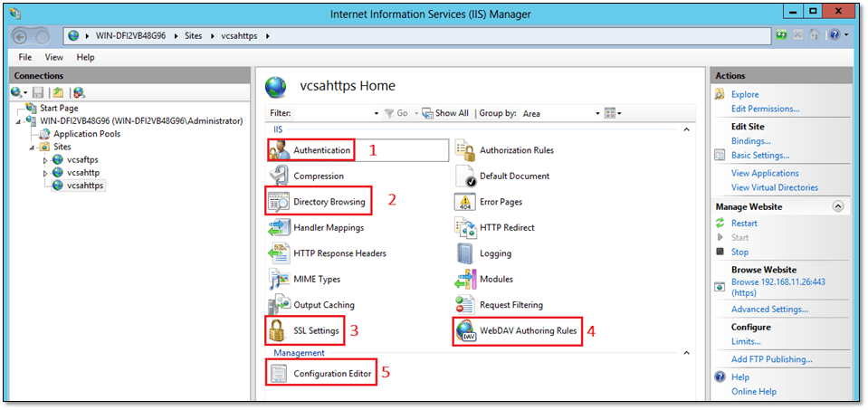The height and width of the screenshot is (410, 868).
Task: Open Authorization Rules feature
Action: coord(504,150)
